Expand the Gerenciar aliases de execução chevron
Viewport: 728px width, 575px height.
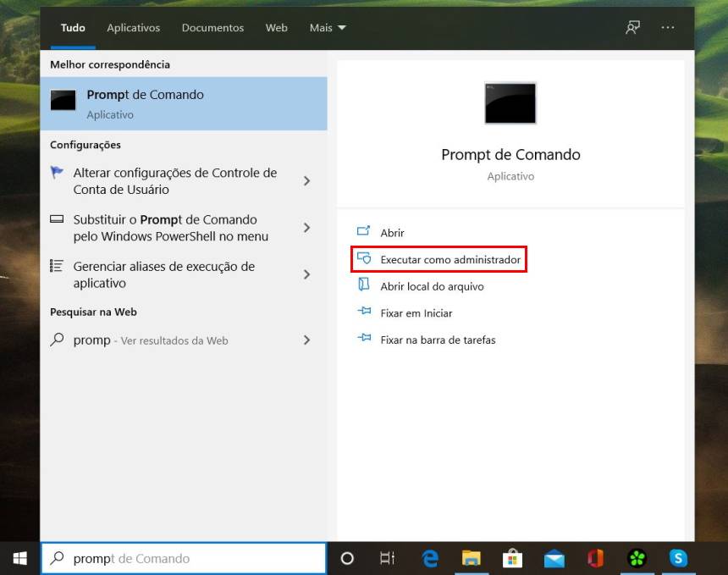point(306,274)
